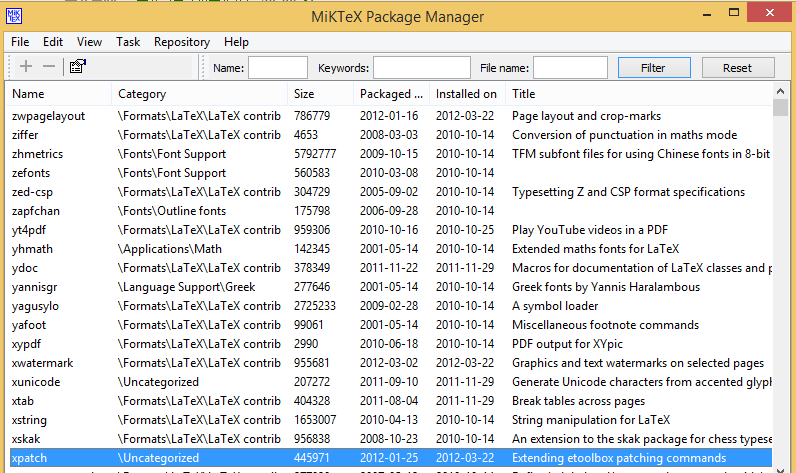The height and width of the screenshot is (473, 796).
Task: Click the install package plus icon
Action: click(x=26, y=66)
